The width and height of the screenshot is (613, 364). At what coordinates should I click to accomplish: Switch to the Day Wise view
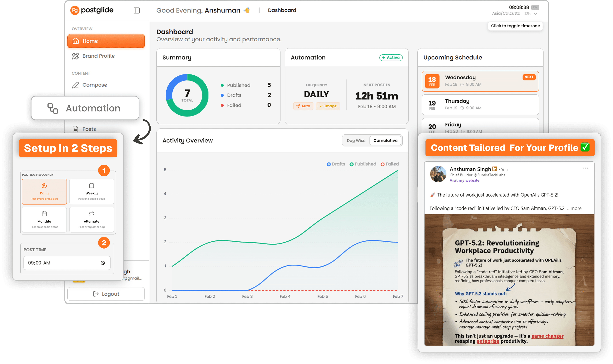[356, 141]
